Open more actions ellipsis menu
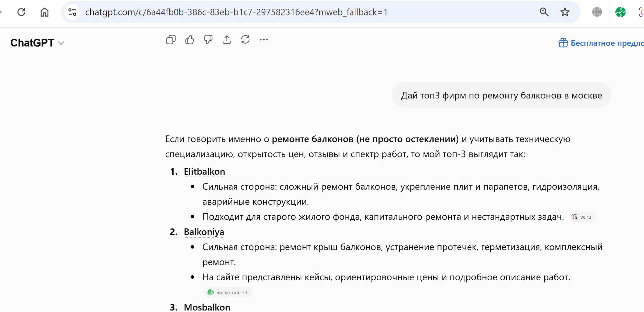 pyautogui.click(x=264, y=40)
